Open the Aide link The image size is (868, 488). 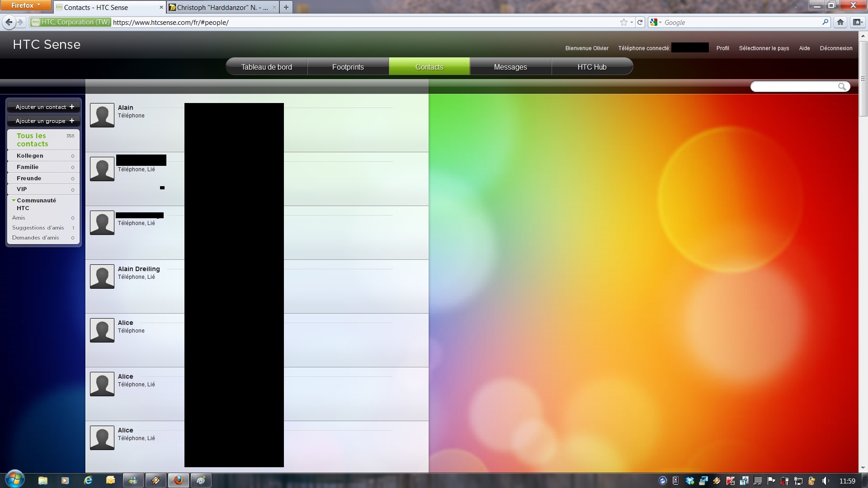point(804,48)
